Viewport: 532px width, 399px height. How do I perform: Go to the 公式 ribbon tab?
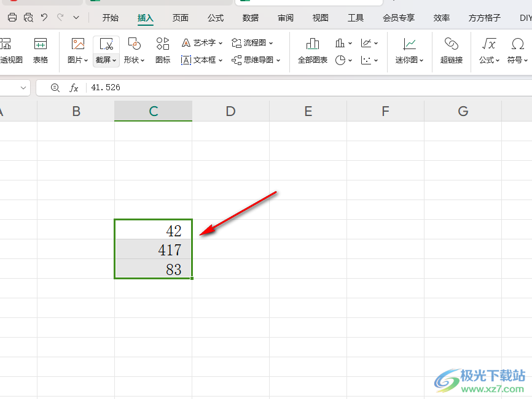click(216, 18)
